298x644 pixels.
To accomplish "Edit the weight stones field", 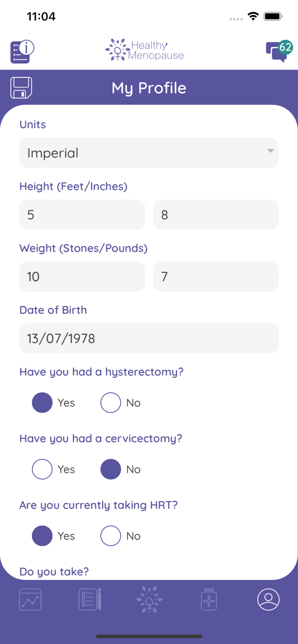I will point(82,276).
